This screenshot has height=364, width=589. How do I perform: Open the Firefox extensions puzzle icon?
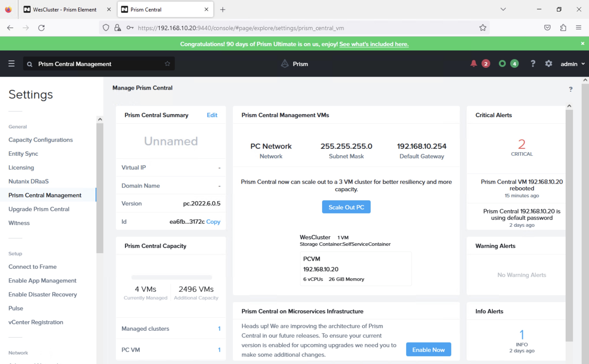(563, 28)
